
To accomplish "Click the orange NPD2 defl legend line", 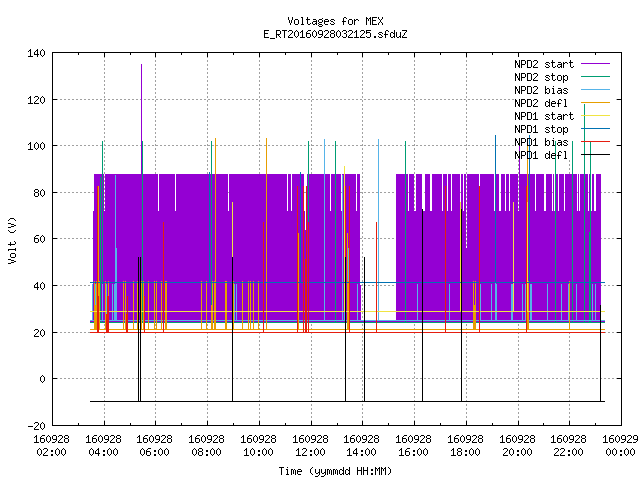I will [x=596, y=103].
